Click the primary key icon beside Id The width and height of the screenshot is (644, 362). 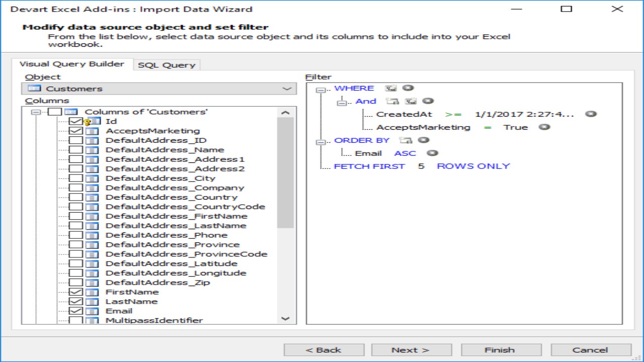pyautogui.click(x=88, y=122)
